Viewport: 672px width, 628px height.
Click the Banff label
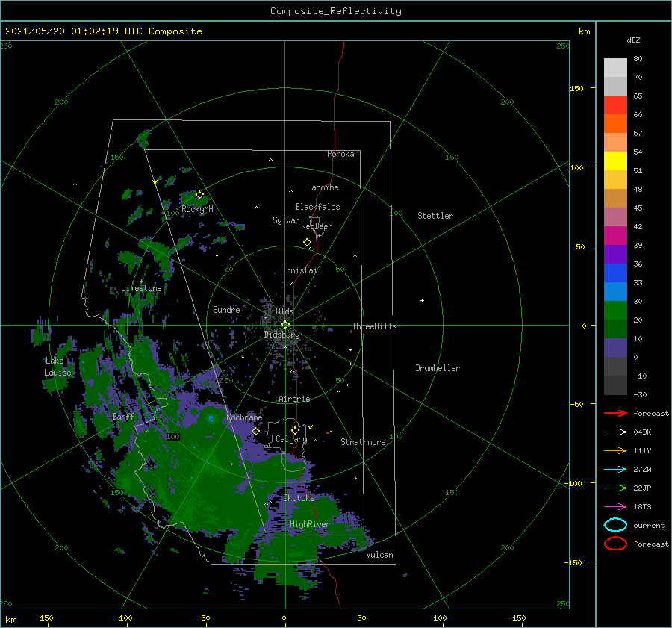click(123, 416)
